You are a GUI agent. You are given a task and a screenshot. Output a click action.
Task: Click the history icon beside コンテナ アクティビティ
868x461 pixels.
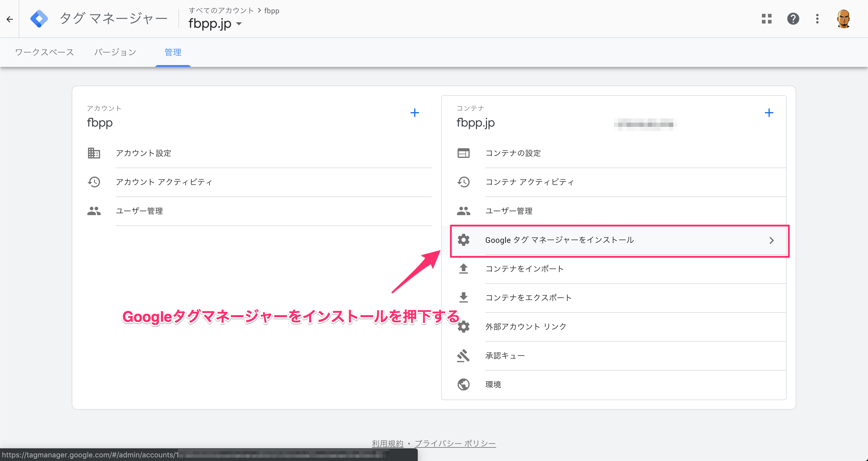463,182
